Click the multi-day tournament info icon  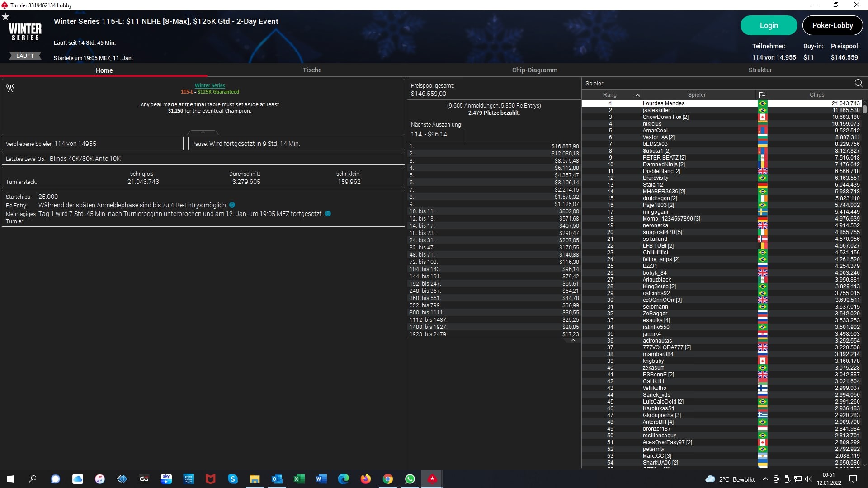pos(328,214)
